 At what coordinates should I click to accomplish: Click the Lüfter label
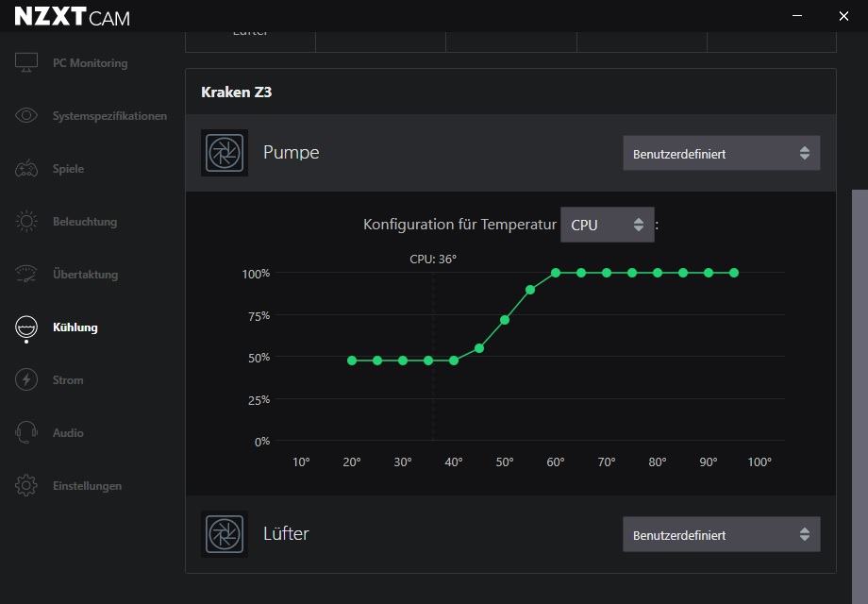tap(286, 533)
